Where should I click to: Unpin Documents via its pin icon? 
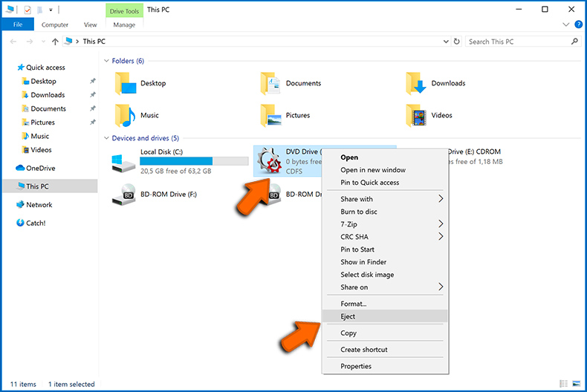93,108
